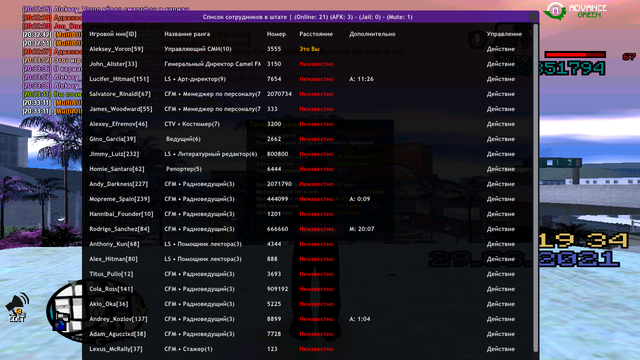Click Действие for Andrey_Kozlov
Viewport: 640px width, 360px height.
tap(500, 319)
